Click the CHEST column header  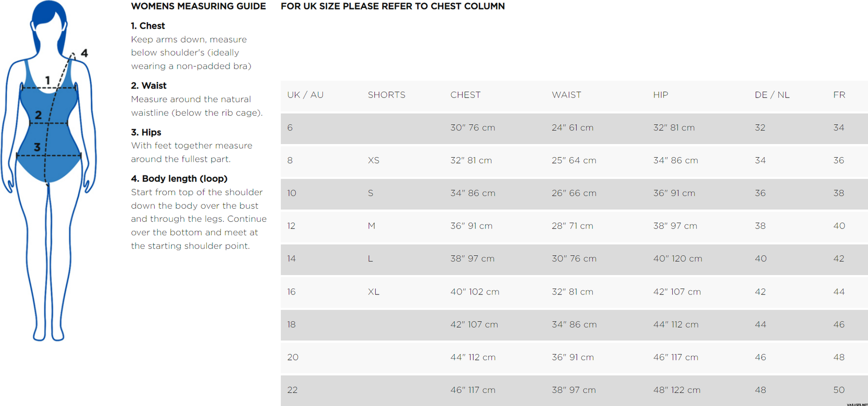click(465, 95)
